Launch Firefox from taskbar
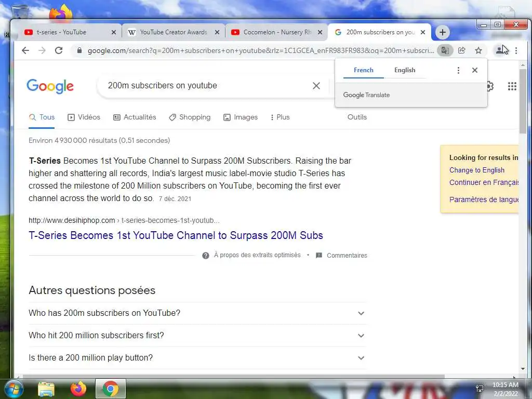Screen dimensions: 532x399 78,389
